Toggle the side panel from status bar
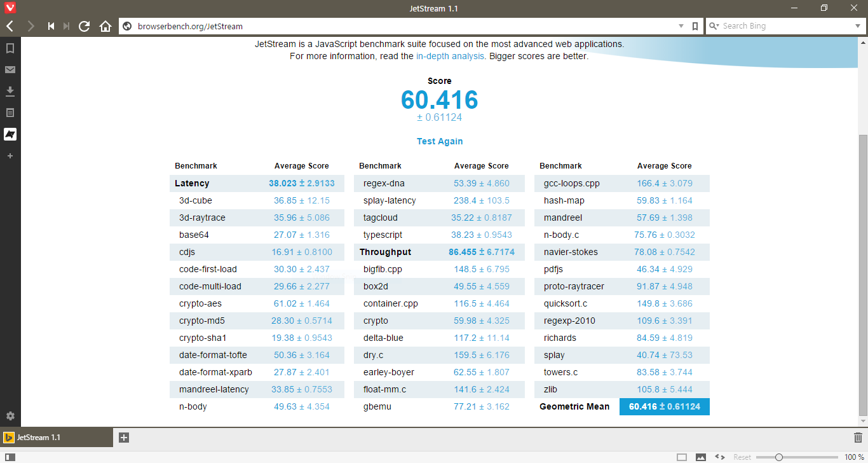The width and height of the screenshot is (868, 463). [x=10, y=457]
